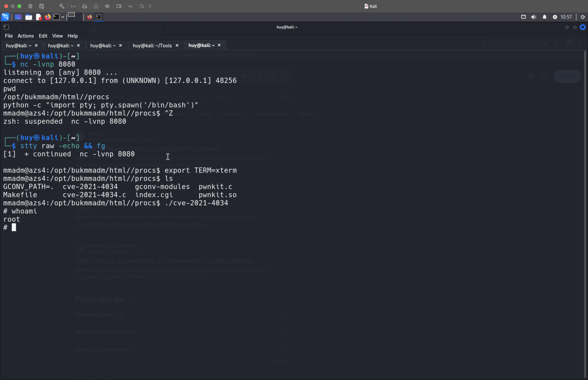Expand the terminal launcher dropdown arrow
Viewport: 588px width, 380px height.
[x=63, y=17]
